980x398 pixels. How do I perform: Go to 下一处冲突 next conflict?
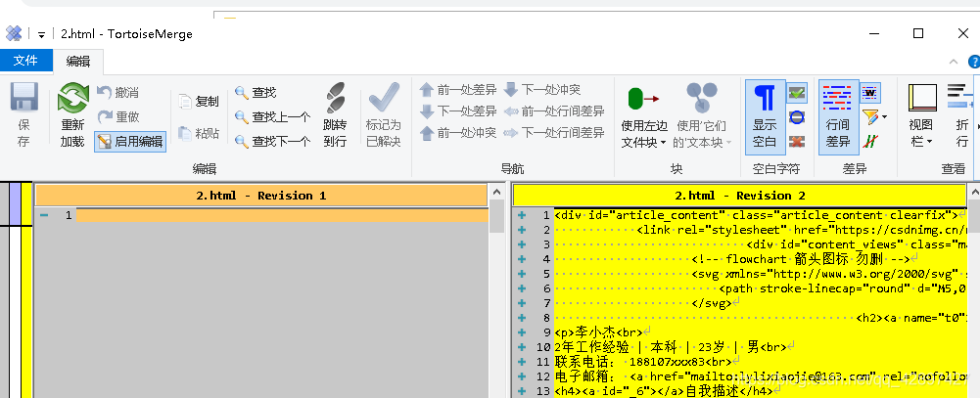click(542, 90)
